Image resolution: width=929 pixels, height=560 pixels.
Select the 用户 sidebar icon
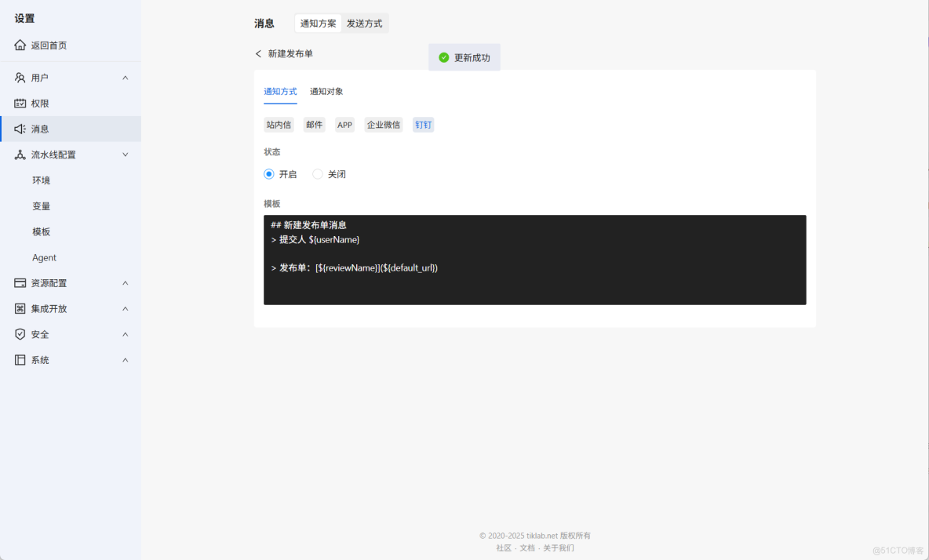pos(19,77)
